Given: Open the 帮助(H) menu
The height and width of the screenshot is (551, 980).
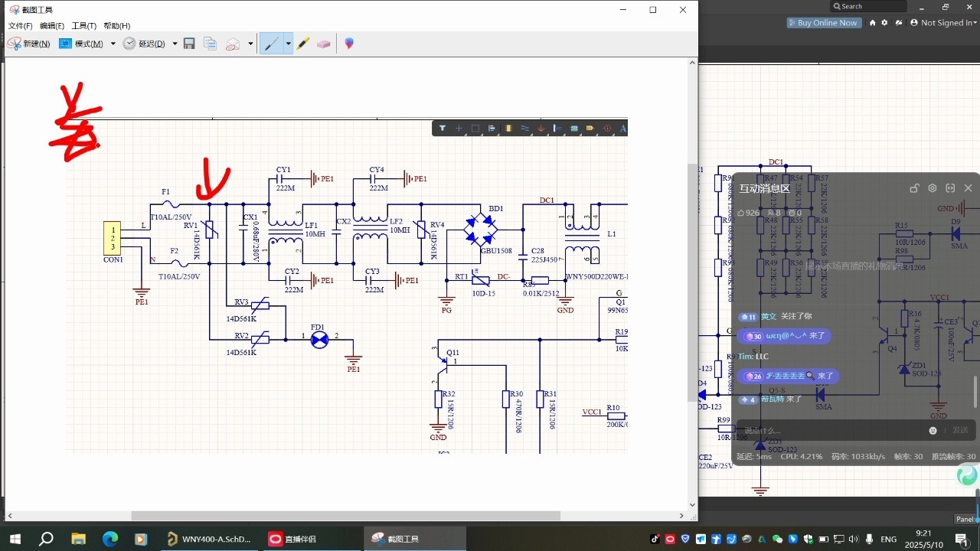Looking at the screenshot, I should click(x=116, y=25).
